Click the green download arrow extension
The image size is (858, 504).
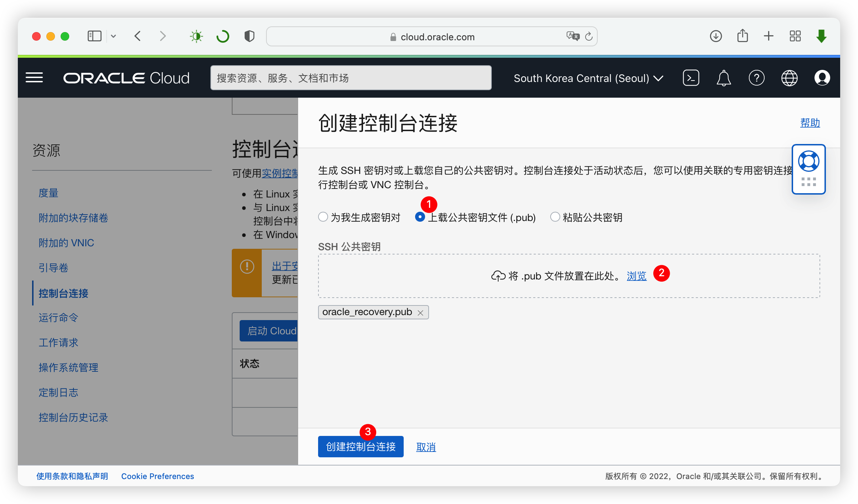click(x=821, y=36)
